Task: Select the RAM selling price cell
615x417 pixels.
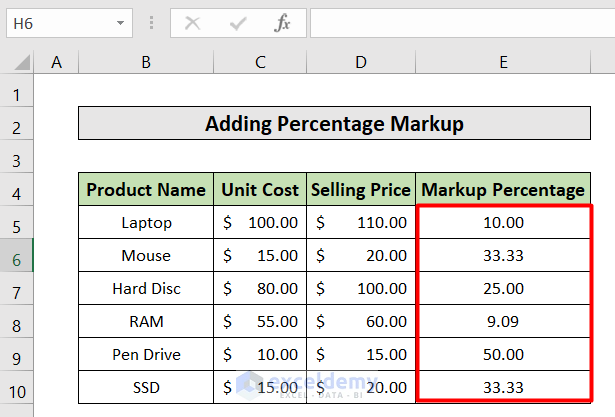Action: pos(361,321)
